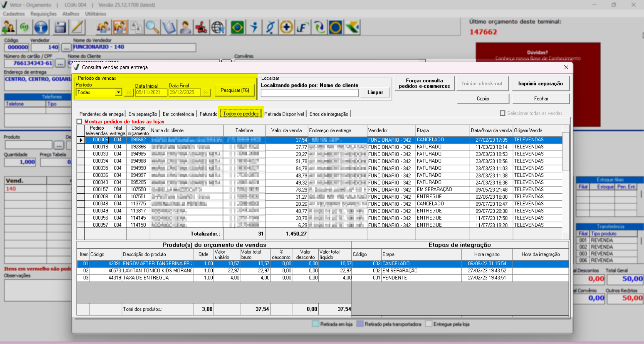The height and width of the screenshot is (344, 644).
Task: Open the Período dropdown showing Todas
Action: (118, 92)
